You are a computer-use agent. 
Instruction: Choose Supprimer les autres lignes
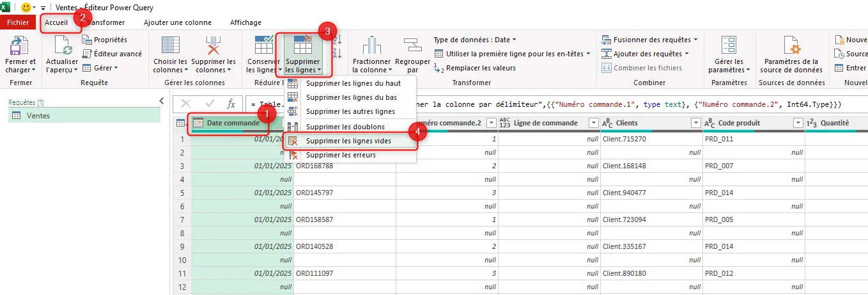pos(350,111)
